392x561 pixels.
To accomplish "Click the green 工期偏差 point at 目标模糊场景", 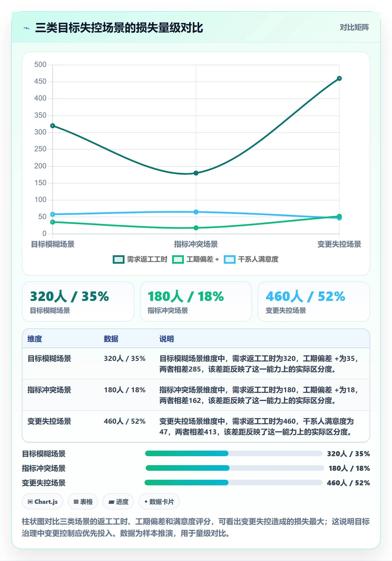I will pos(53,222).
